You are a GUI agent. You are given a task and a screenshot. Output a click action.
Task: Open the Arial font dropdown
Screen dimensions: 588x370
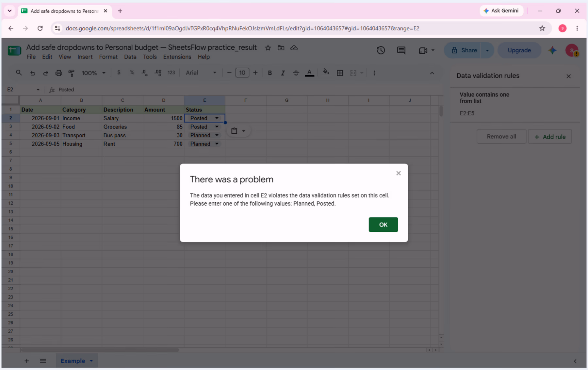tap(201, 73)
